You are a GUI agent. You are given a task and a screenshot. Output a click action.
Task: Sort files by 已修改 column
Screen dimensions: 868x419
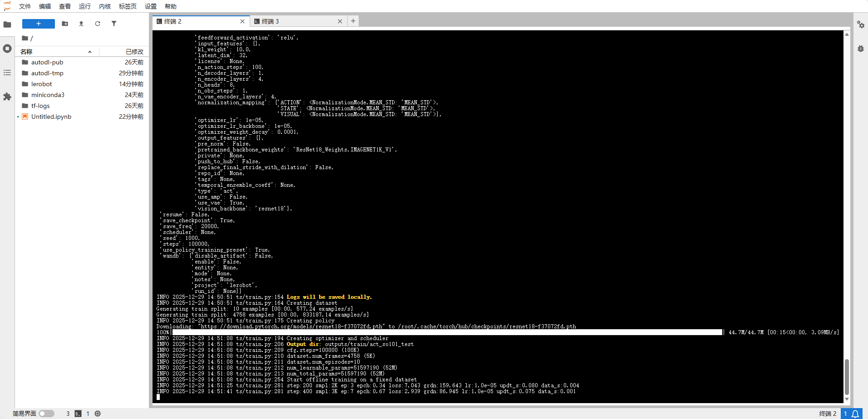click(x=134, y=52)
